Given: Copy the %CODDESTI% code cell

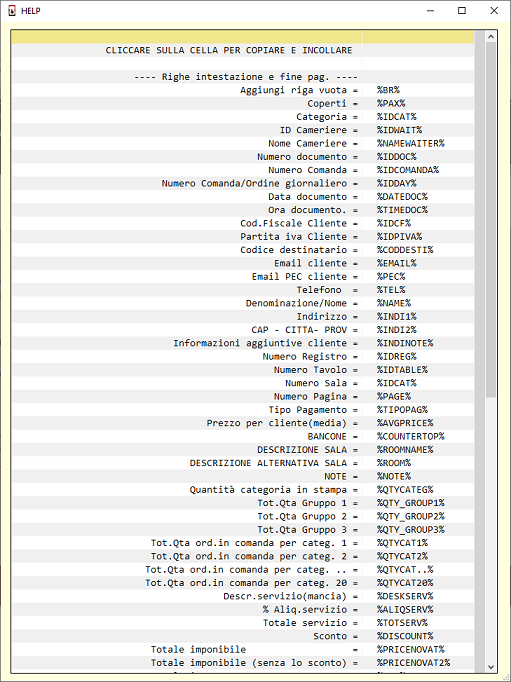Looking at the screenshot, I should [x=418, y=250].
